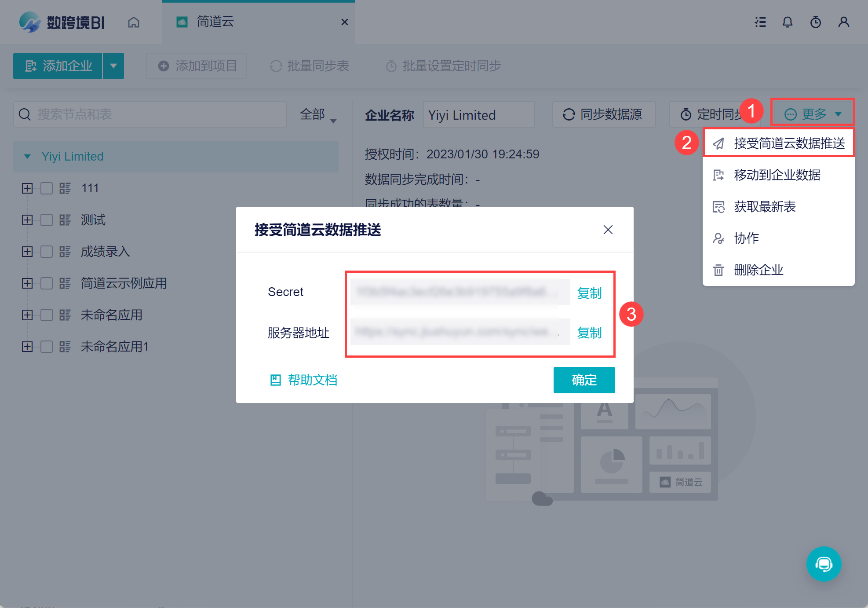This screenshot has width=868, height=608.
Task: Click 同步数据源 button
Action: [x=604, y=114]
